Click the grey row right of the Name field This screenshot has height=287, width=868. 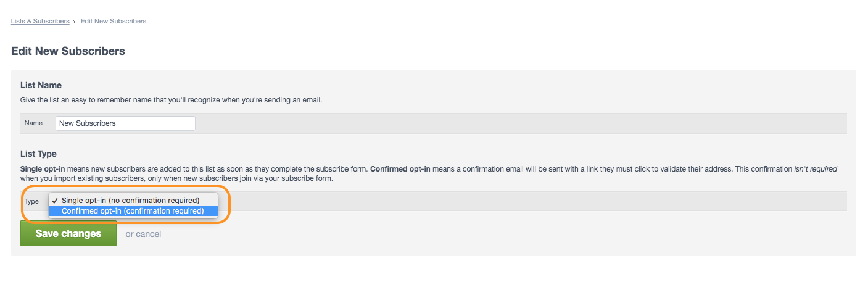pyautogui.click(x=521, y=123)
